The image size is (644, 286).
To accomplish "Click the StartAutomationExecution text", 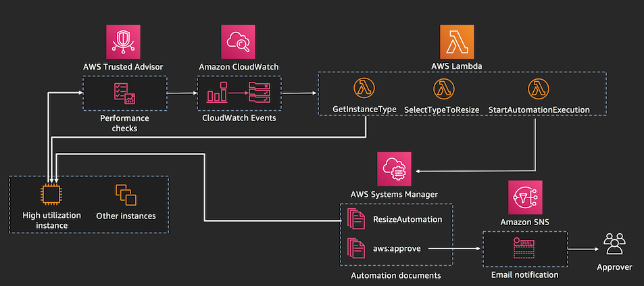I will click(539, 110).
